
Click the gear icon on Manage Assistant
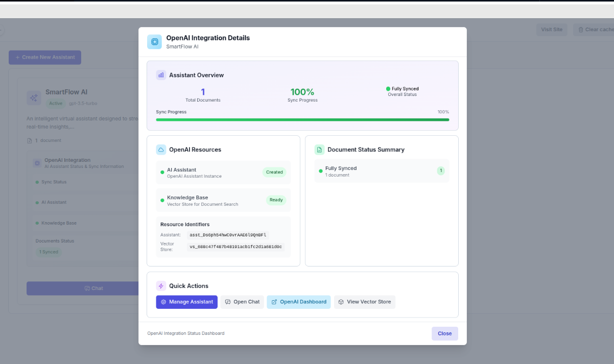(x=162, y=302)
